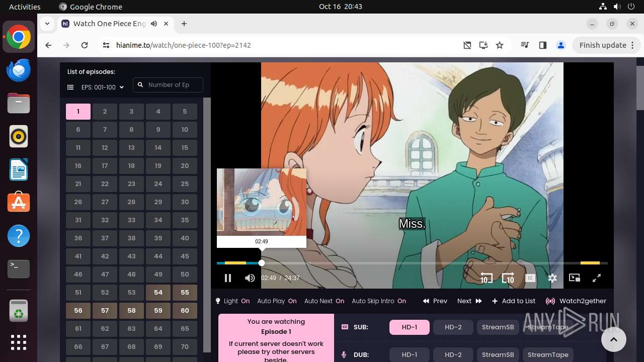
Task: Open Files app from dock
Action: coord(19,103)
